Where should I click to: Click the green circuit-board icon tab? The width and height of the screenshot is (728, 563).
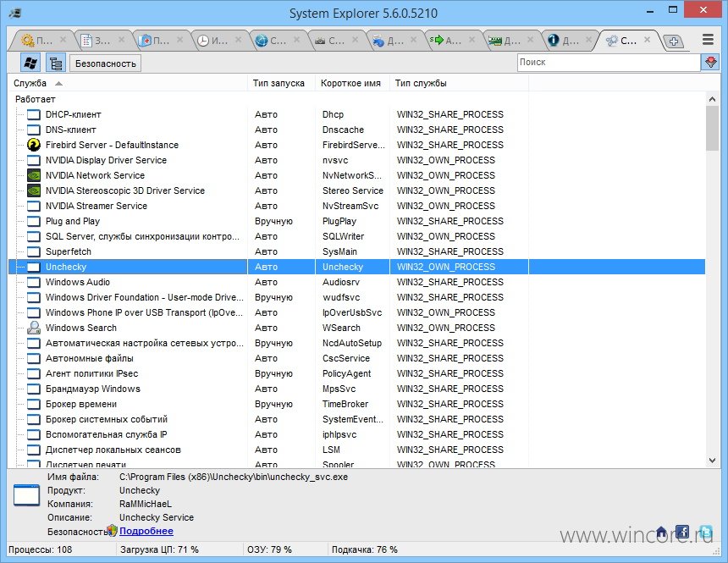tap(505, 41)
